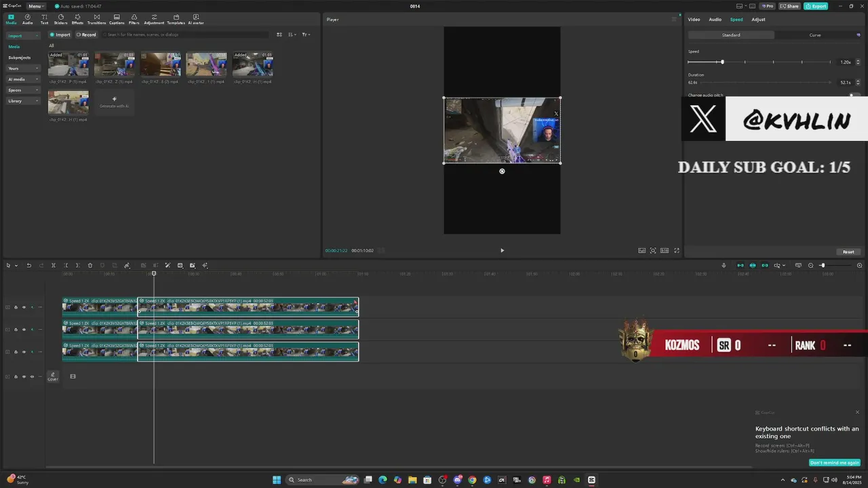Open the media filter dropdown

306,35
